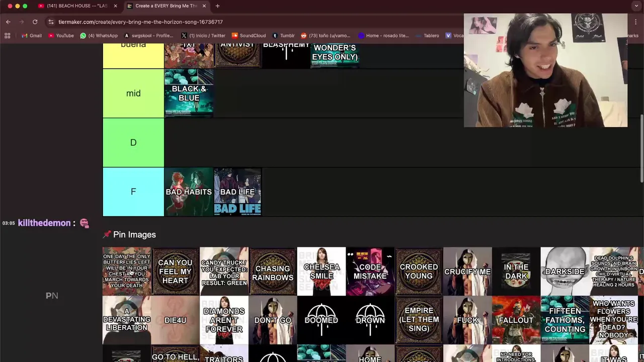This screenshot has width=644, height=362.
Task: Pick the Blasphemy tile in buena tier
Action: tap(286, 55)
